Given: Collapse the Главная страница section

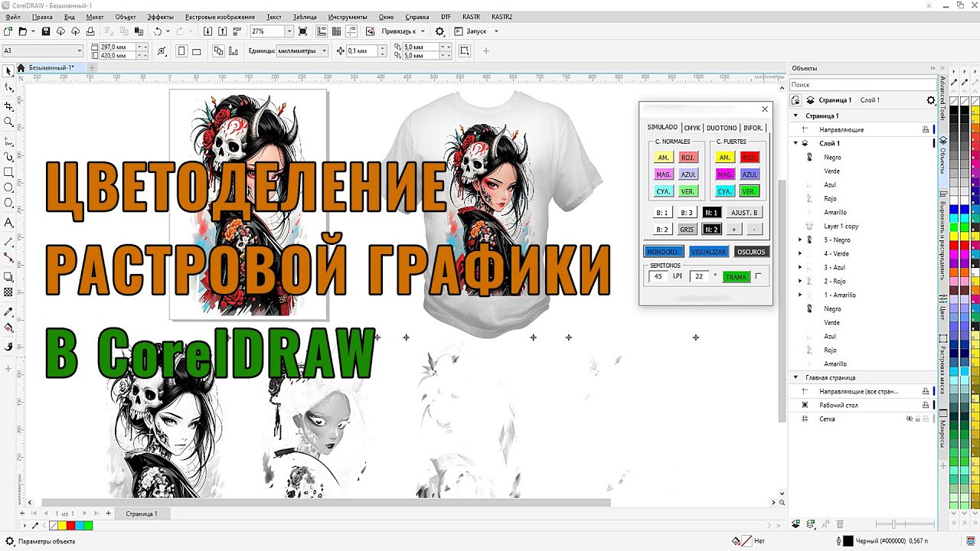Looking at the screenshot, I should pos(795,377).
